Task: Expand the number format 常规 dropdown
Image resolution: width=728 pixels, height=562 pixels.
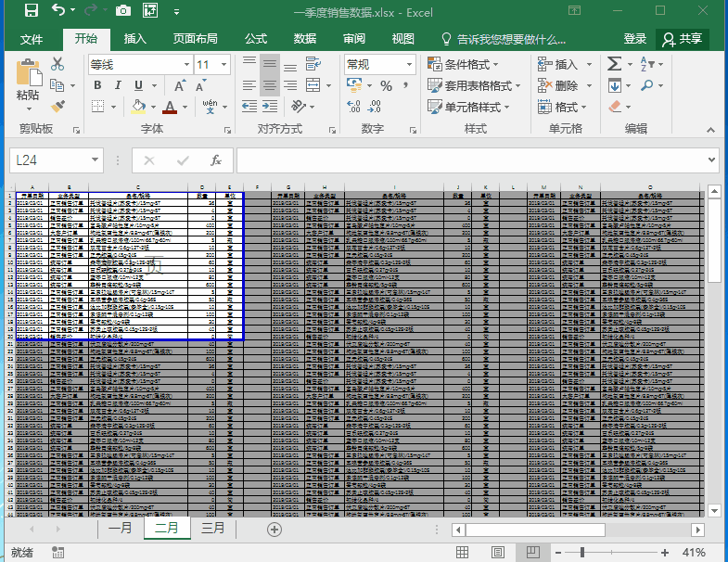Action: click(409, 65)
